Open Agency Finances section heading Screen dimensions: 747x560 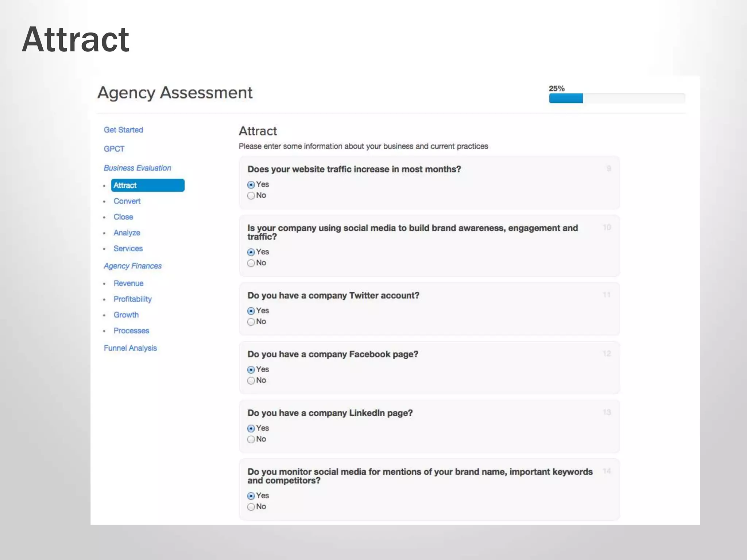pyautogui.click(x=132, y=266)
